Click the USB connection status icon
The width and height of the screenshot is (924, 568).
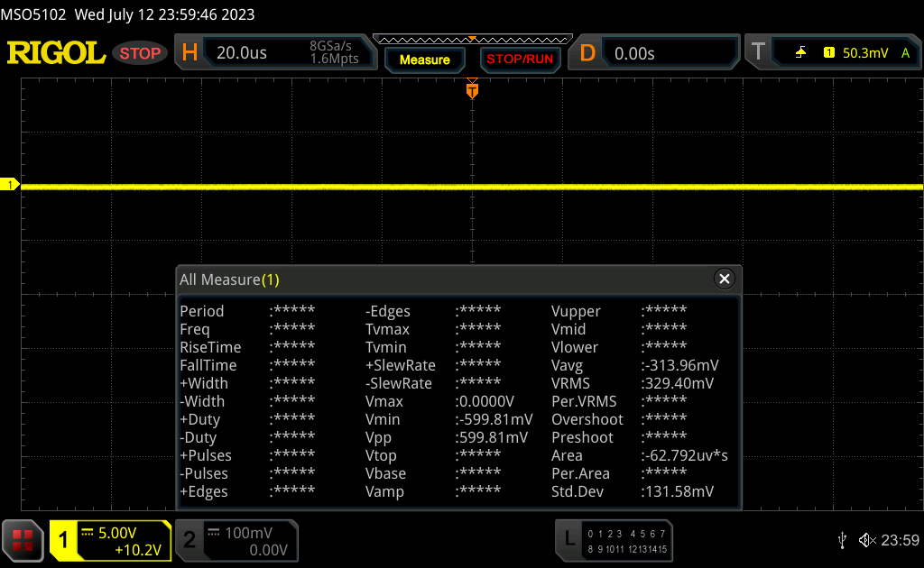click(x=842, y=540)
